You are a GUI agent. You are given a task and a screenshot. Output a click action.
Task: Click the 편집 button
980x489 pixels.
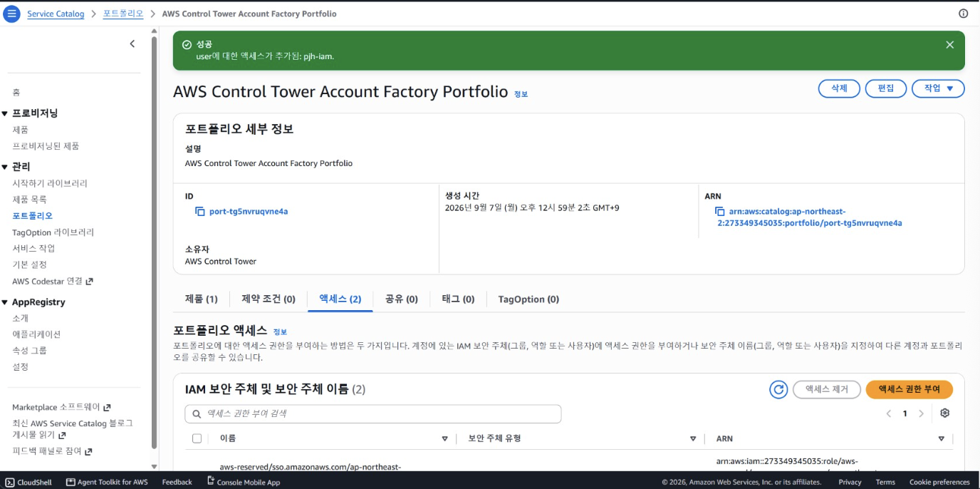885,88
